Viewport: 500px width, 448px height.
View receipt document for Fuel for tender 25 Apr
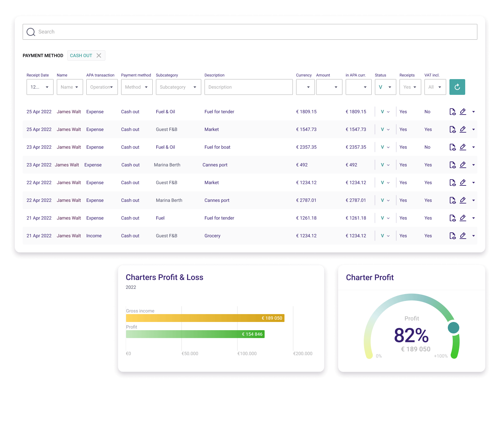point(452,112)
